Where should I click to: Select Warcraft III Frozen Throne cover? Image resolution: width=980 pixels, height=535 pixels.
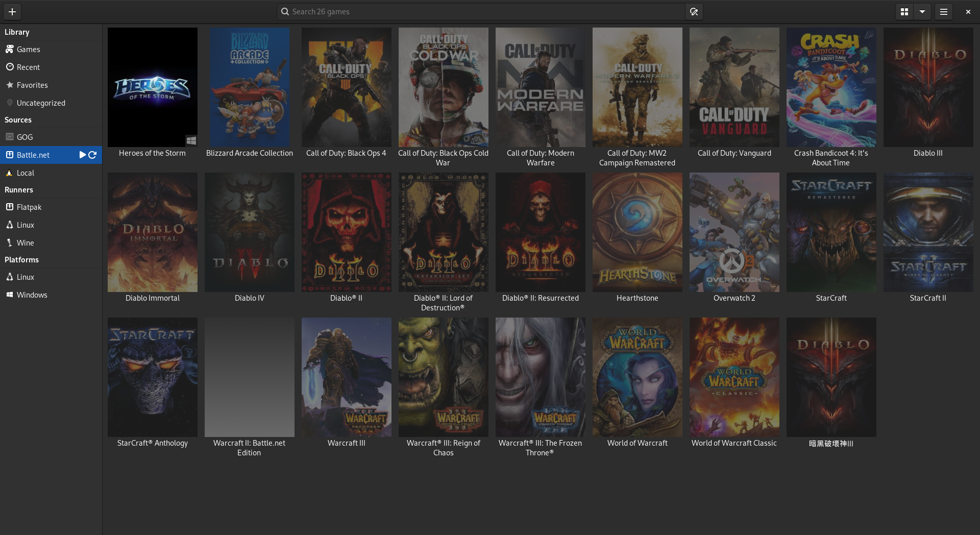coord(541,377)
